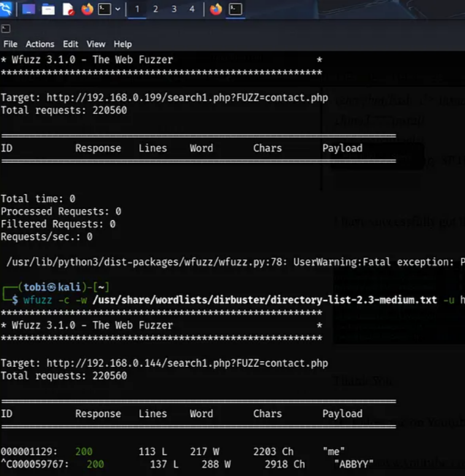This screenshot has height=476, width=465.
Task: Click the result ID 000001129
Action: tap(29, 451)
